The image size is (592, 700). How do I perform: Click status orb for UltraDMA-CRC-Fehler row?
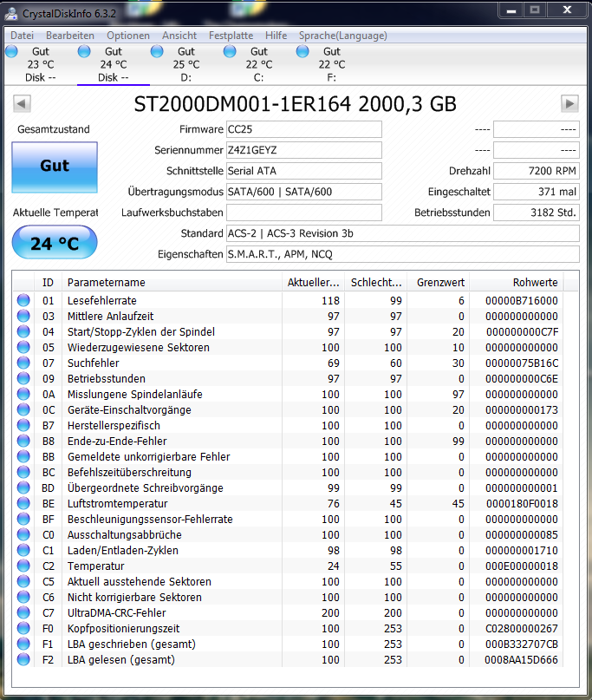pos(23,612)
